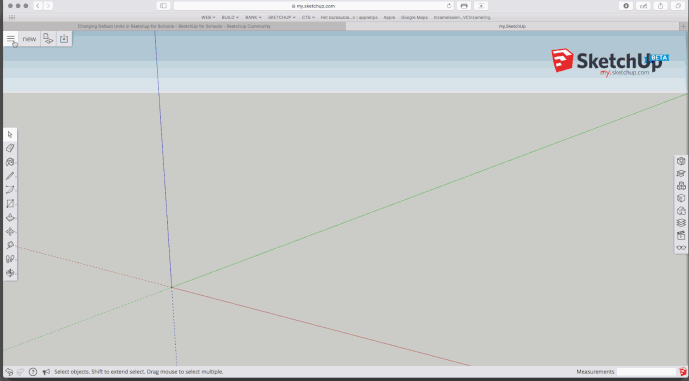The height and width of the screenshot is (381, 689).
Task: Open the Instructor graduation cap panel
Action: (681, 174)
